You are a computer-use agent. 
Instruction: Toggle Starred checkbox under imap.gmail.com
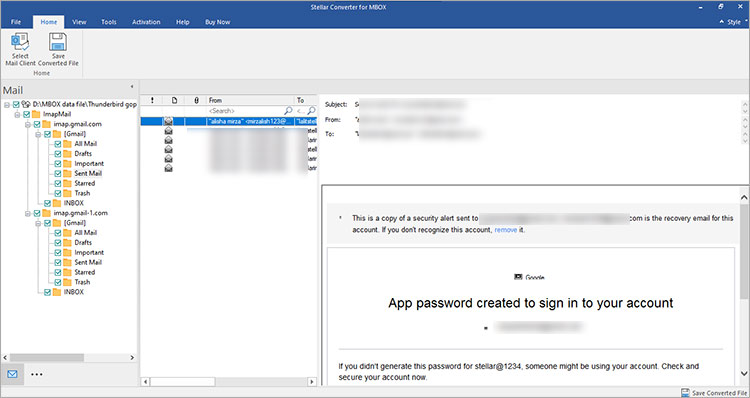[x=58, y=183]
